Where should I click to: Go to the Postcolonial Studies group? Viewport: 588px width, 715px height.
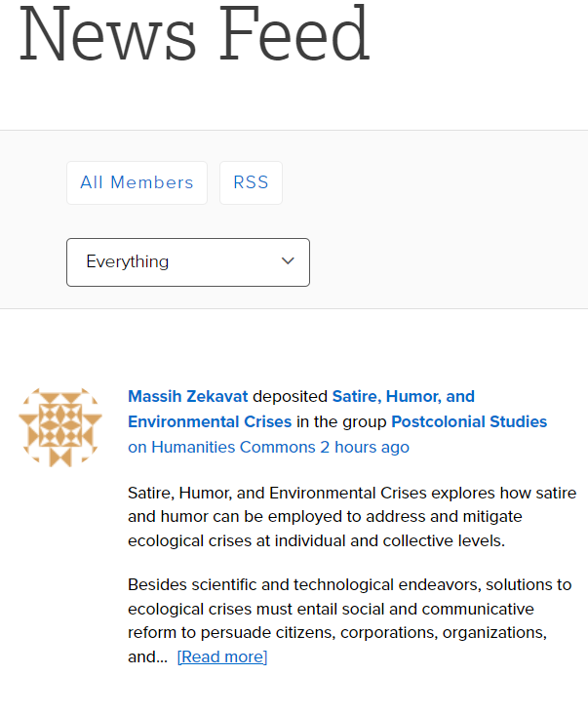tap(469, 421)
